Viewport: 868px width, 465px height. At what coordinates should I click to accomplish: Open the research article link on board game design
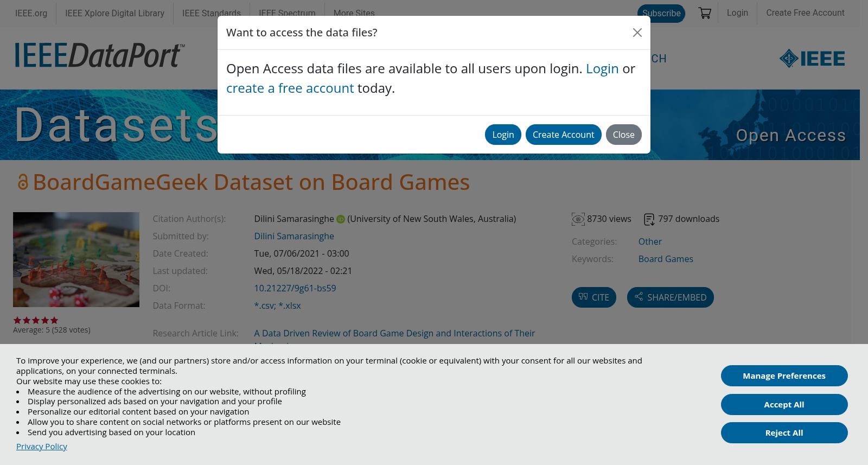[394, 334]
